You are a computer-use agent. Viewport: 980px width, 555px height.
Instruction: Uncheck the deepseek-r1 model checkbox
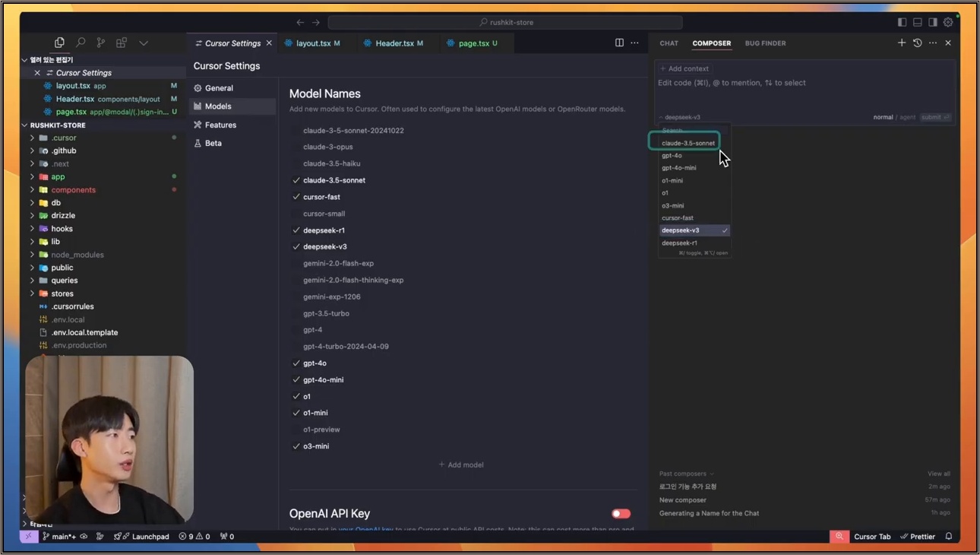point(296,230)
